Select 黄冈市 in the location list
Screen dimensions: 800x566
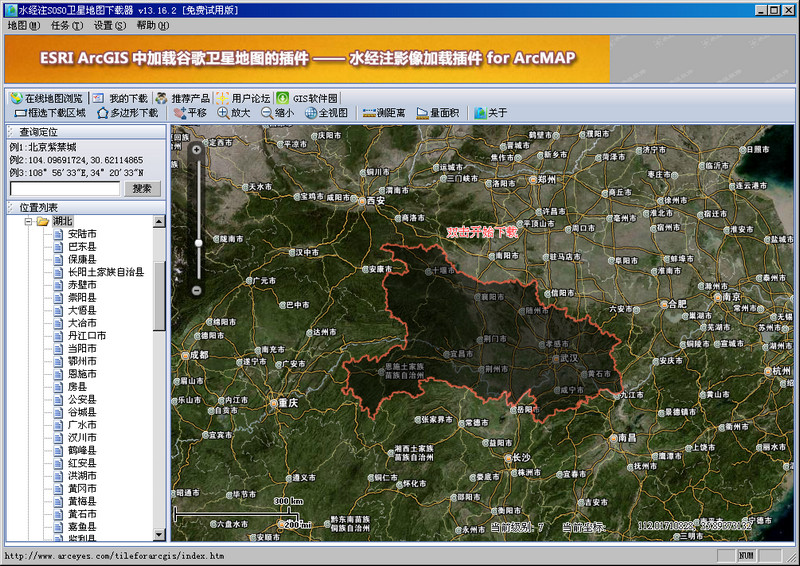click(82, 488)
